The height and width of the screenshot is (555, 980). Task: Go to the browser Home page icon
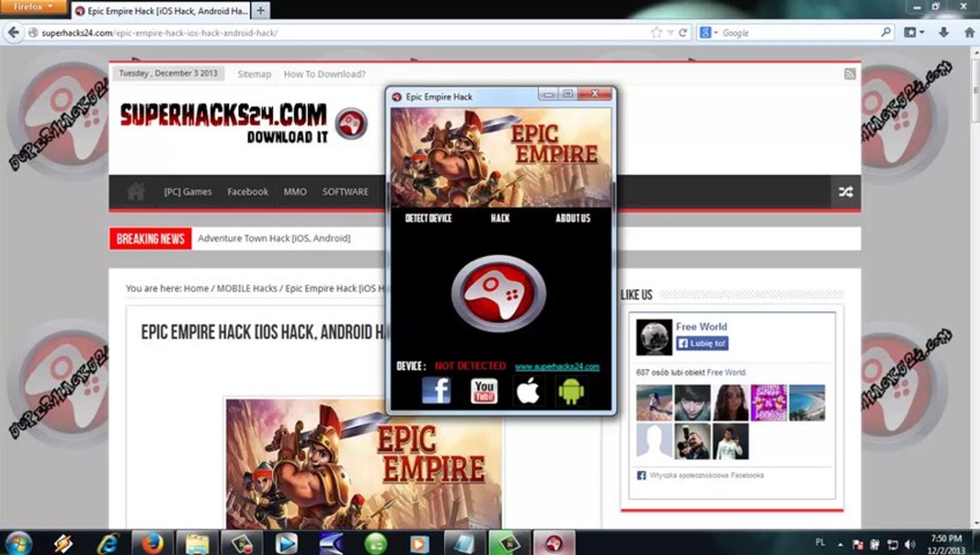pyautogui.click(x=969, y=33)
